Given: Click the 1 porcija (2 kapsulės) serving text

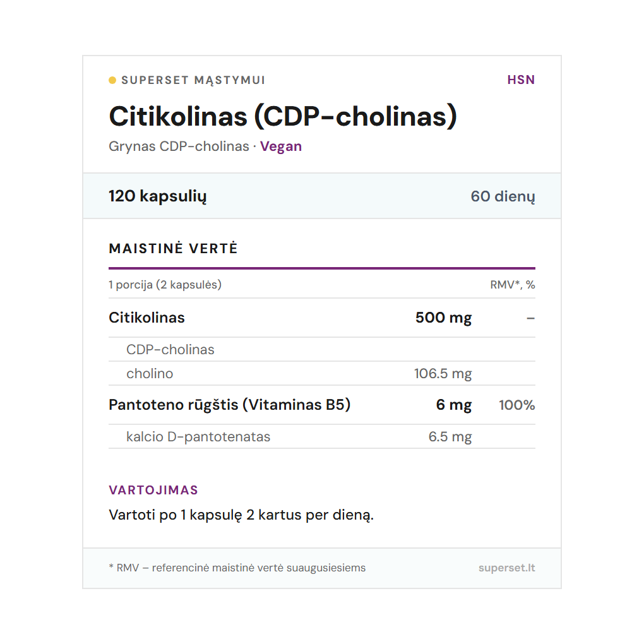Looking at the screenshot, I should point(165,285).
